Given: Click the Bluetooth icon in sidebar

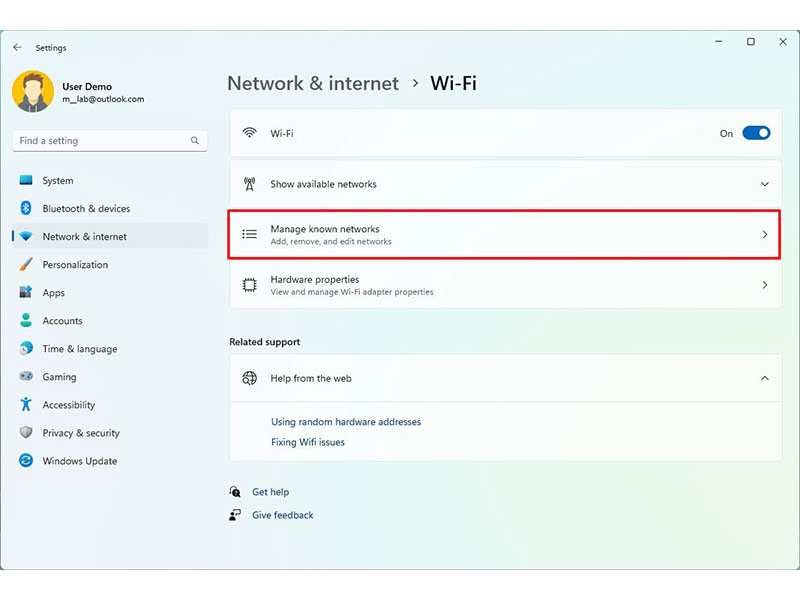Looking at the screenshot, I should [x=26, y=208].
